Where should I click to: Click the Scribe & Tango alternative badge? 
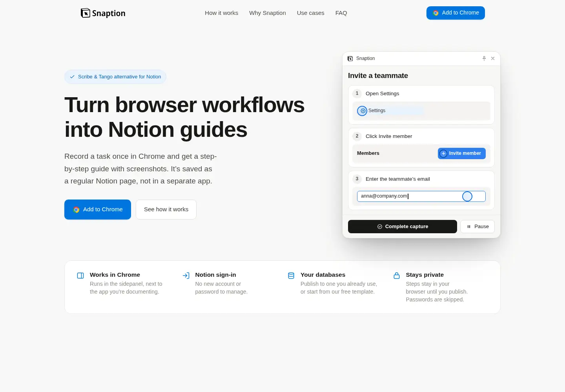(x=115, y=77)
